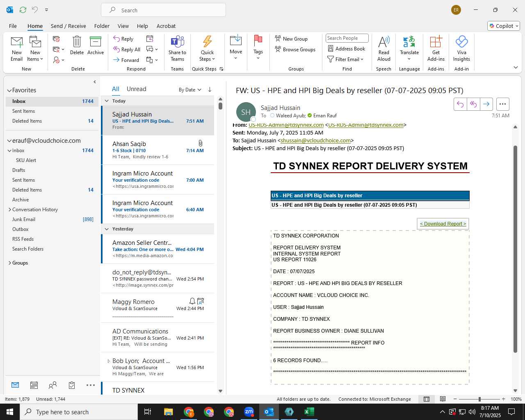Create a New Group

tap(291, 39)
